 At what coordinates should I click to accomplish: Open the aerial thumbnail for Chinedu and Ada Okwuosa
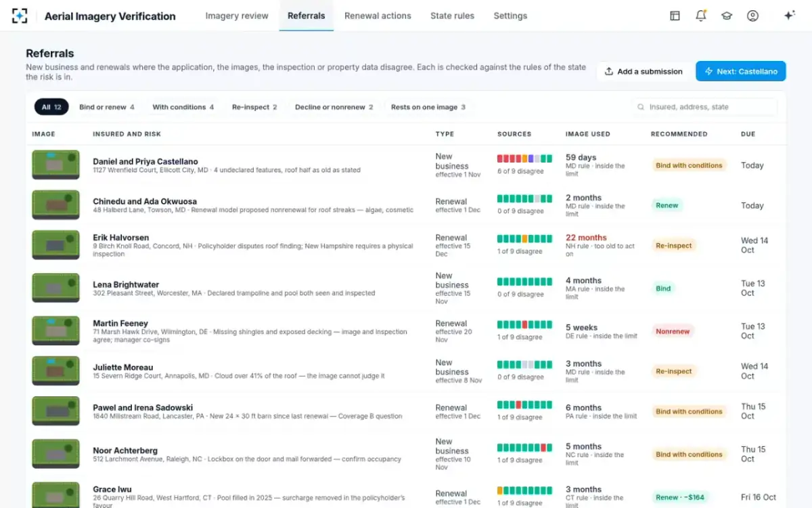pos(55,205)
